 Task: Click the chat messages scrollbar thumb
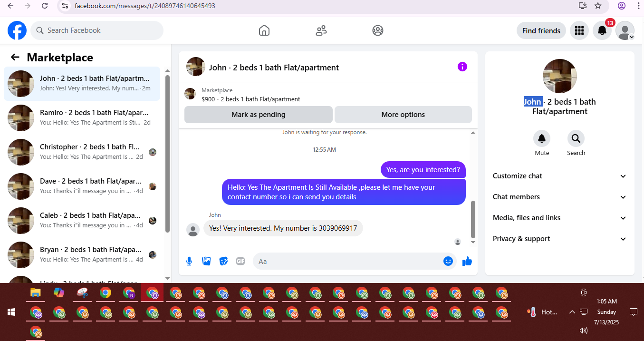click(x=473, y=219)
